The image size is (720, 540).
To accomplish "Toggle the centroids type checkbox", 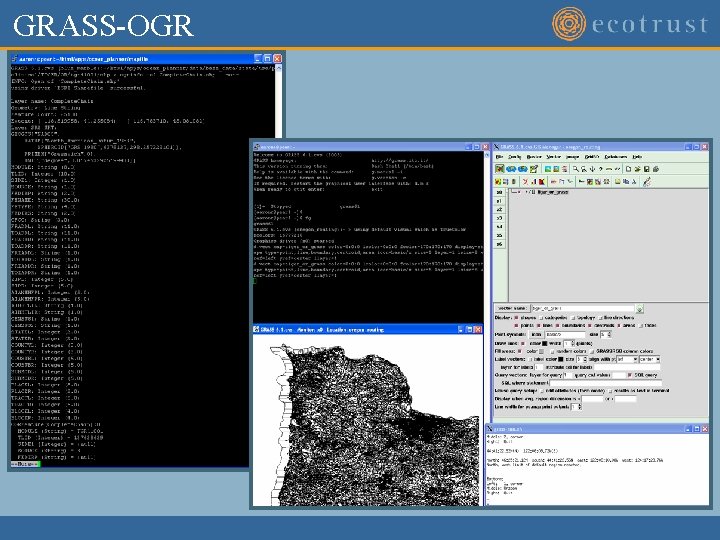I will [x=590, y=325].
